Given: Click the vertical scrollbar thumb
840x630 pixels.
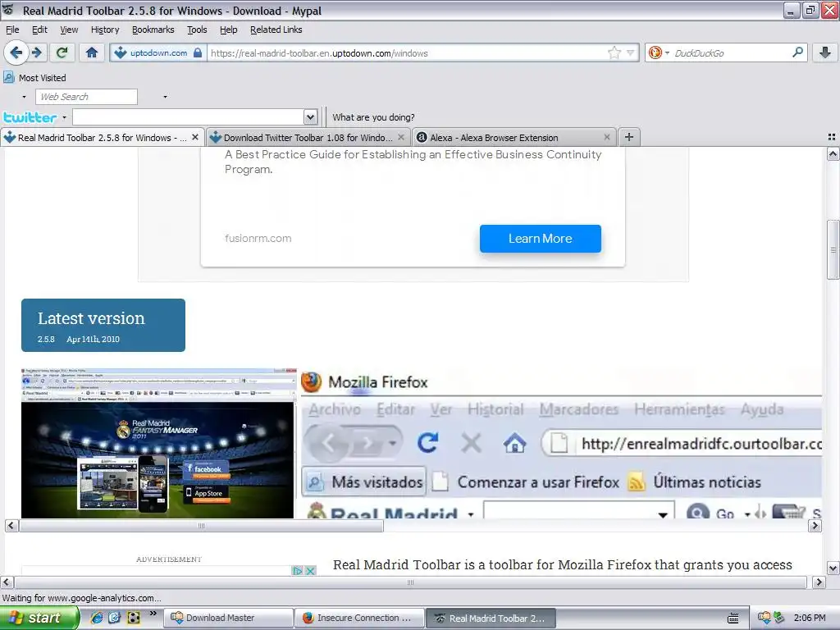Looking at the screenshot, I should 833,249.
